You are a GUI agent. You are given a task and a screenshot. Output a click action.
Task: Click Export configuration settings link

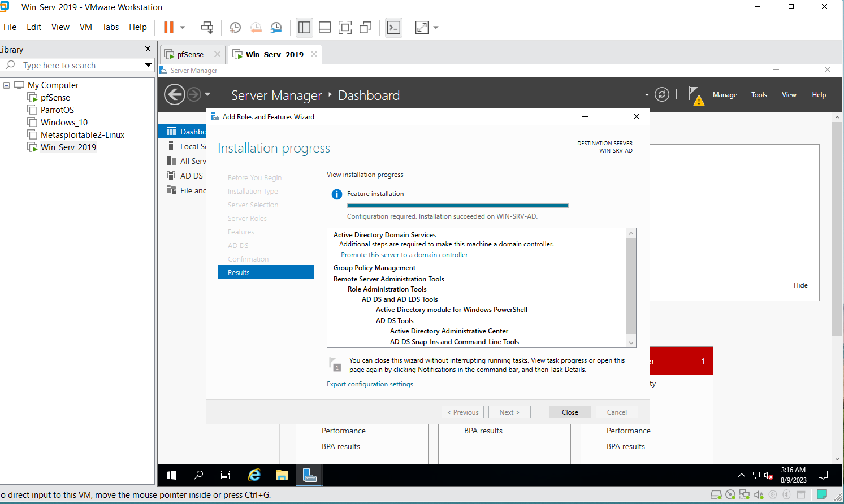coord(370,384)
